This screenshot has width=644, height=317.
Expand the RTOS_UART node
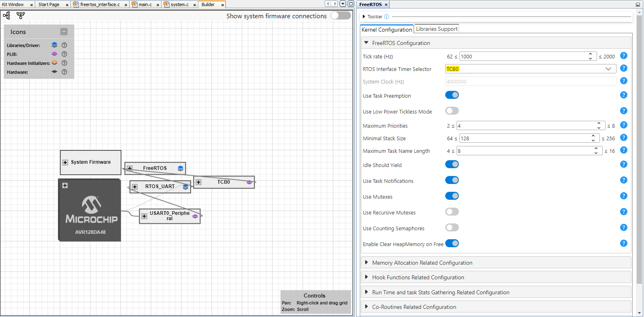[x=135, y=187]
